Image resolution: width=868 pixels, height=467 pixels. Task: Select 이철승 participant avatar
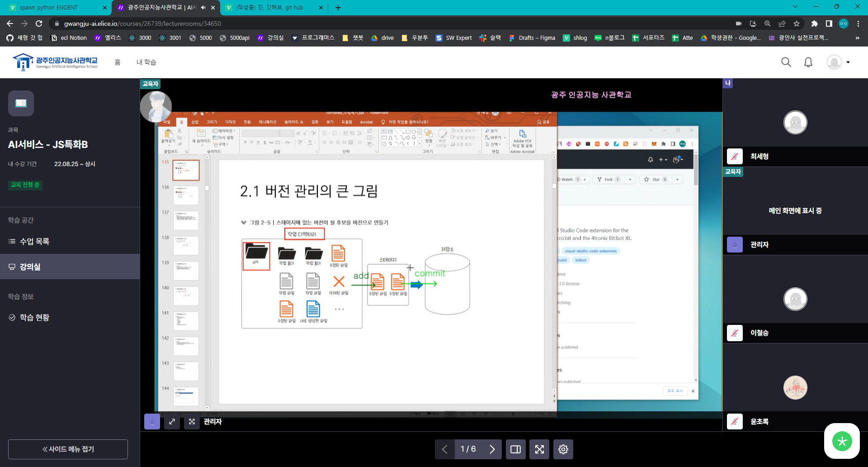point(795,299)
